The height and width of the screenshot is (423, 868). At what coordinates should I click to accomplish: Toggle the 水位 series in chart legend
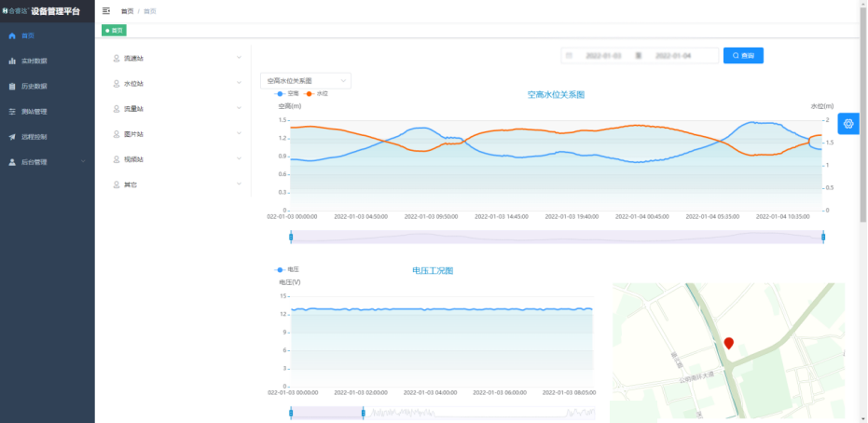coord(316,93)
